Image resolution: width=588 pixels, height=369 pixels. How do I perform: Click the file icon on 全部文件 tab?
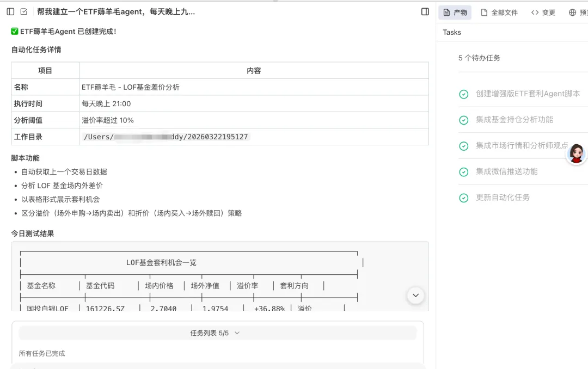click(x=484, y=13)
